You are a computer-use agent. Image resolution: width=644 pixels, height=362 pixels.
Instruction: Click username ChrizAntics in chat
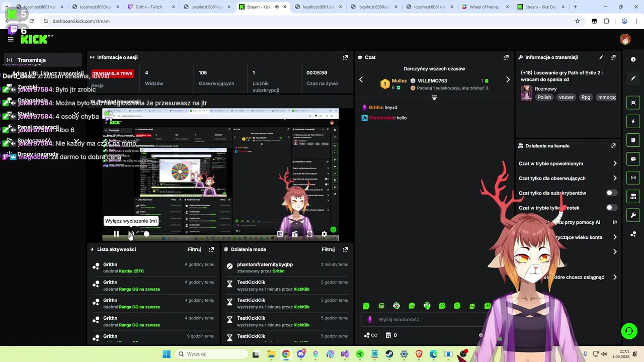coord(381,118)
